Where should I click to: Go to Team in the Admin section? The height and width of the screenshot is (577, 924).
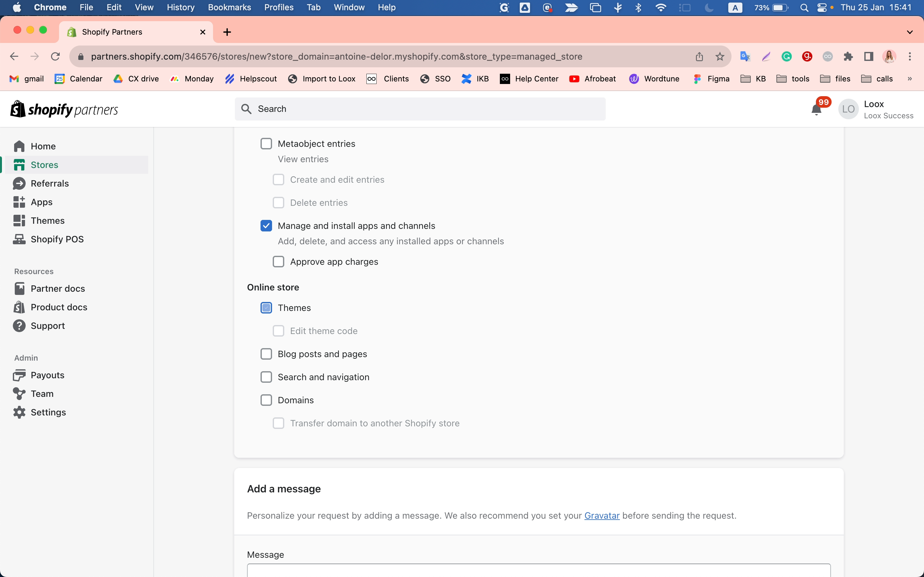tap(42, 393)
